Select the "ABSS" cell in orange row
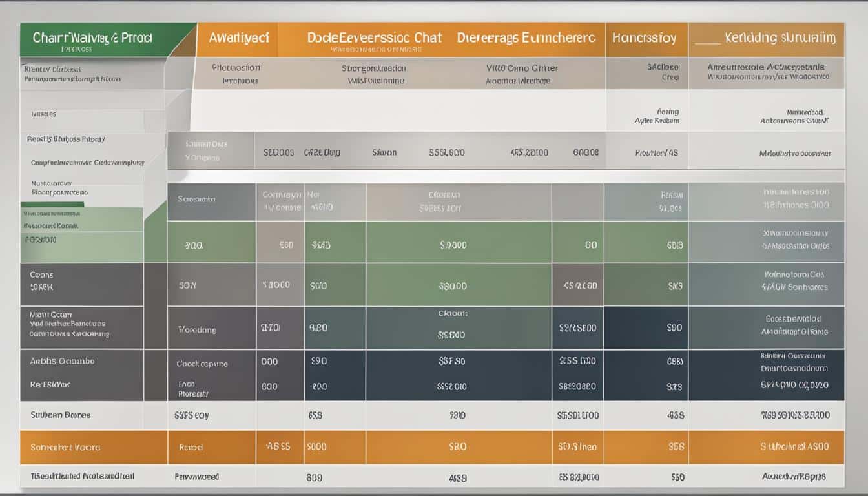The height and width of the screenshot is (496, 868). tap(278, 446)
